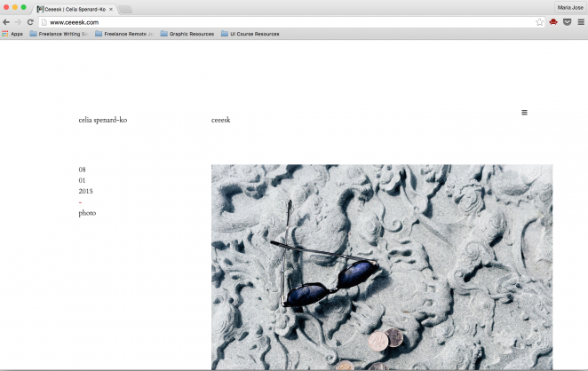Viewport: 588px width, 371px height.
Task: Click the Pocket extension icon
Action: [x=567, y=22]
